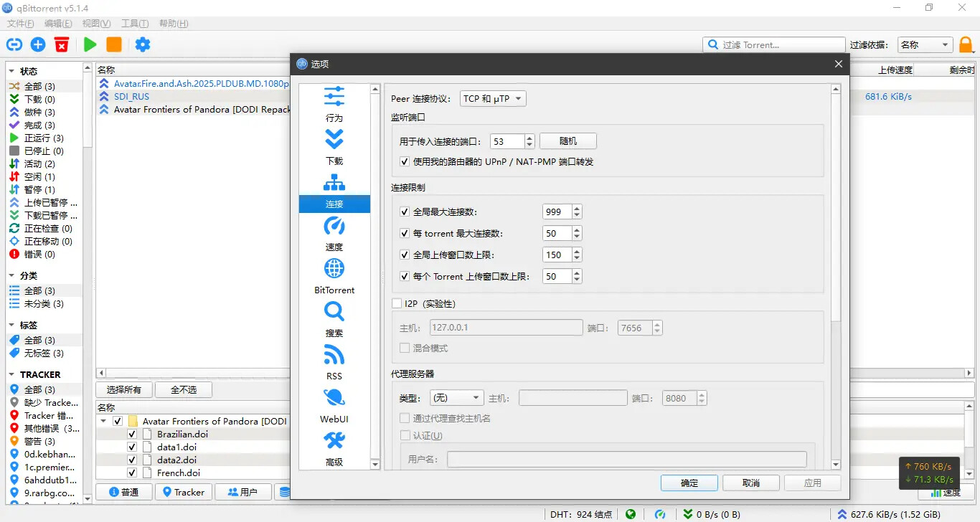Open the Peer 连接协议 dropdown
The height and width of the screenshot is (522, 980).
[x=493, y=99]
